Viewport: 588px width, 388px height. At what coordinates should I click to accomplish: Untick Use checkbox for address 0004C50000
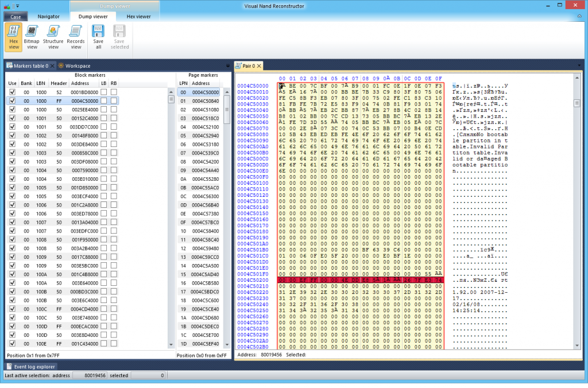[13, 101]
